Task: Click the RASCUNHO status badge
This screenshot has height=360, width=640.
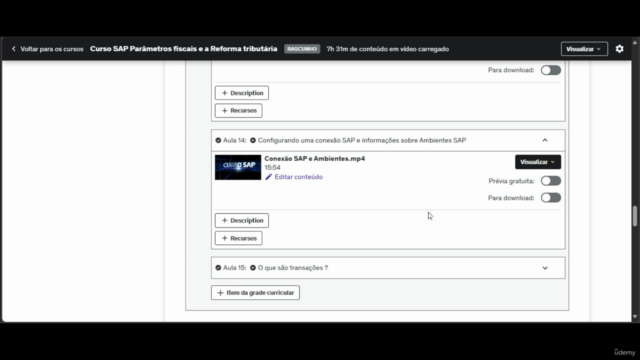Action: pos(302,49)
